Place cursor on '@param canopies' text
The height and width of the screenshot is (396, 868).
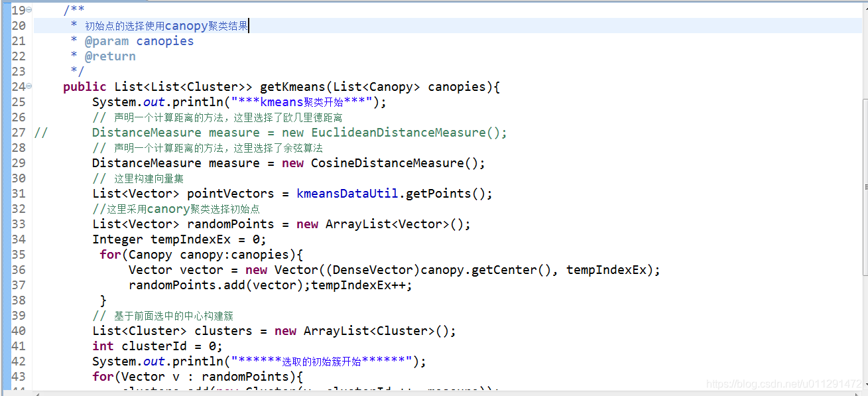(139, 41)
